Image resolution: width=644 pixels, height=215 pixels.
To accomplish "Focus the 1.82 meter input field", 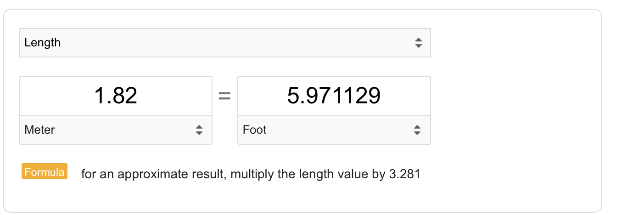I will click(x=116, y=96).
